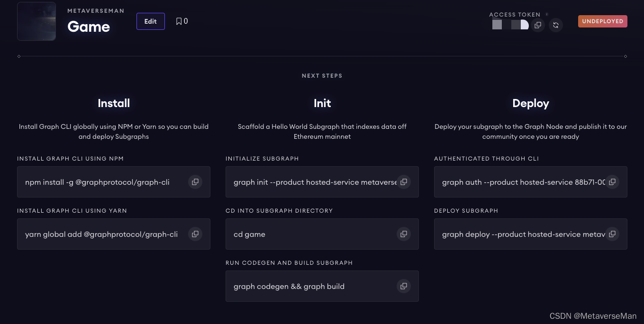Click the Install heading
The height and width of the screenshot is (324, 644).
pyautogui.click(x=114, y=103)
